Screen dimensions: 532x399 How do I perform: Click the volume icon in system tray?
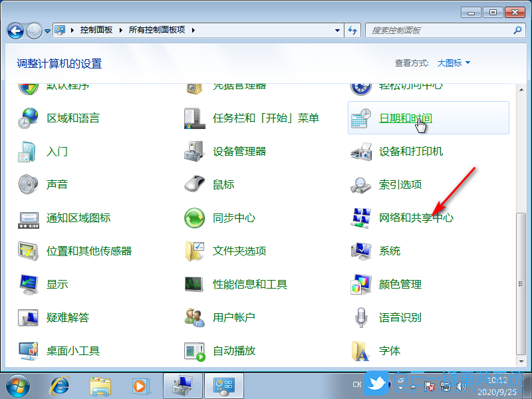(462, 384)
